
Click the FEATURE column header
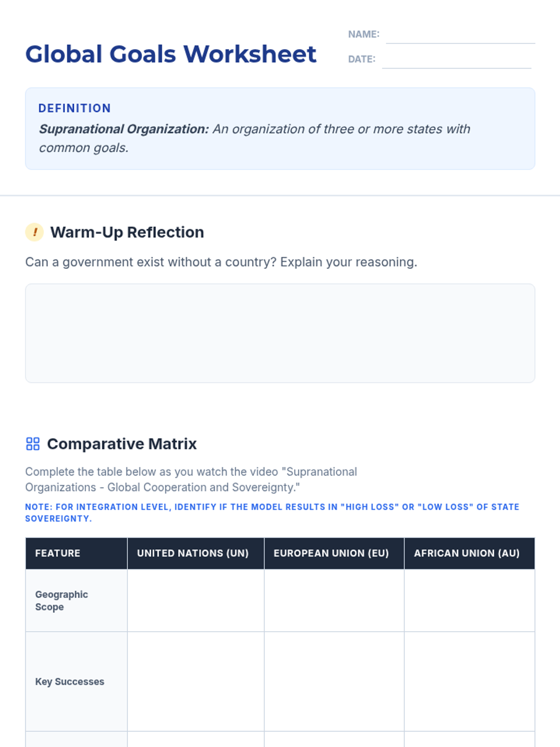[x=58, y=553]
